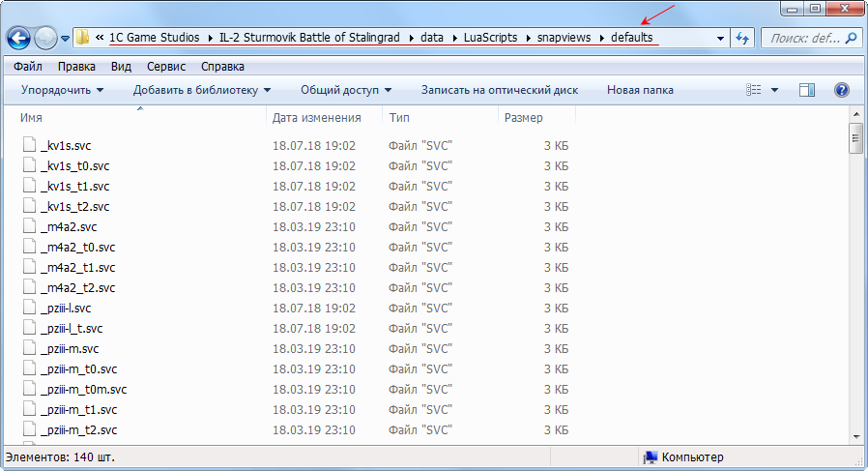Click the file icon of _m4a2_t0.svc

click(x=30, y=246)
